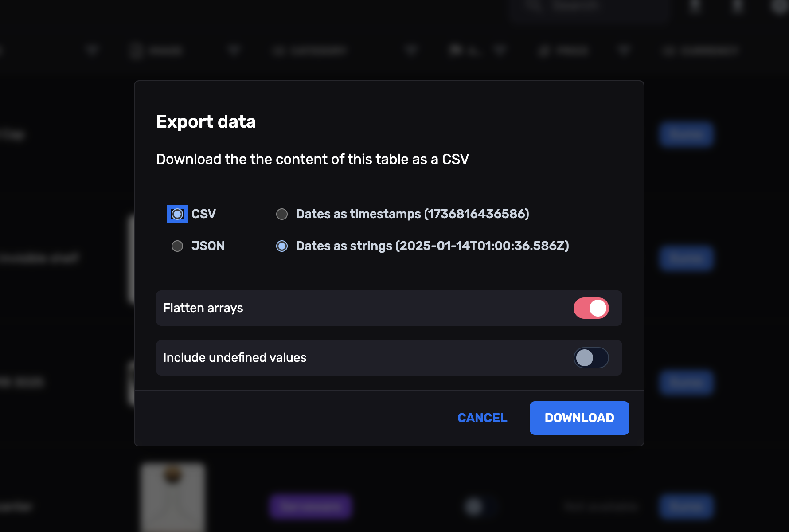Image resolution: width=789 pixels, height=532 pixels.
Task: Click the product thumbnail in the bottom-left row
Action: [172, 497]
